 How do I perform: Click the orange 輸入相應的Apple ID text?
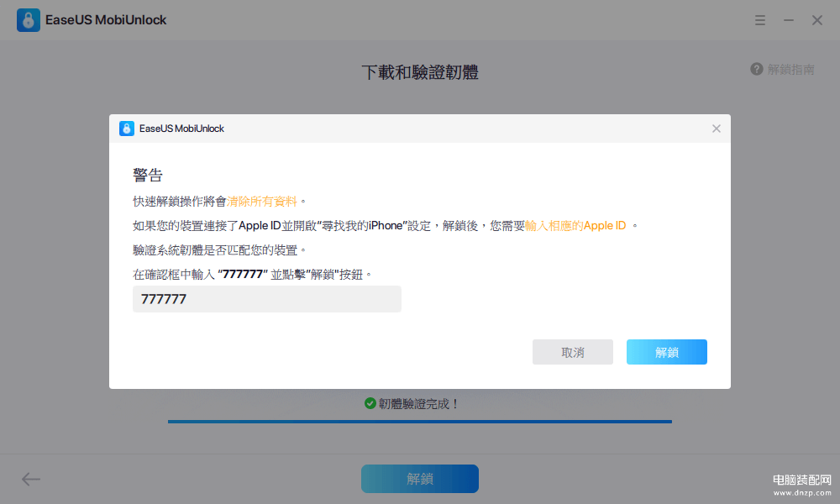pos(575,225)
